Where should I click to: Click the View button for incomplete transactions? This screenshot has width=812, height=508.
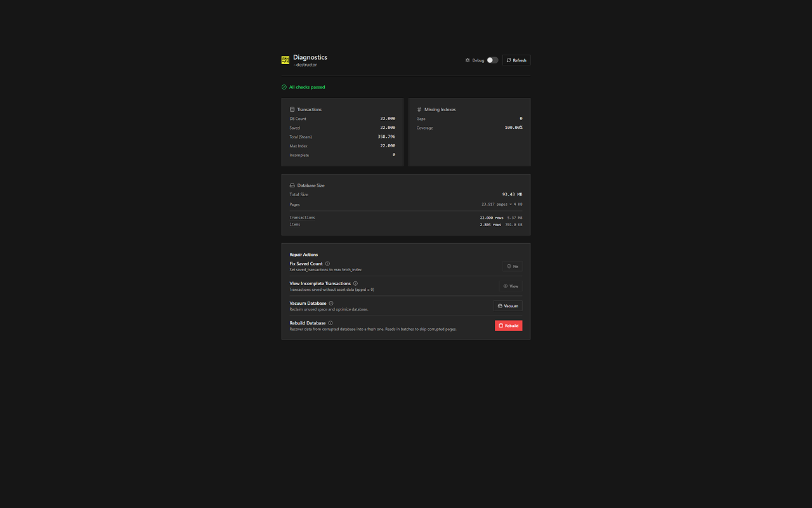(511, 286)
